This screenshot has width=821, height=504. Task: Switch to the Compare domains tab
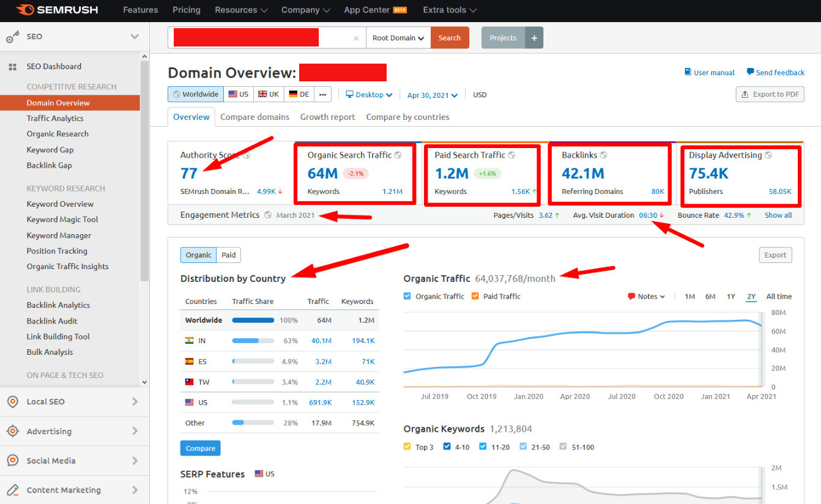pyautogui.click(x=255, y=117)
